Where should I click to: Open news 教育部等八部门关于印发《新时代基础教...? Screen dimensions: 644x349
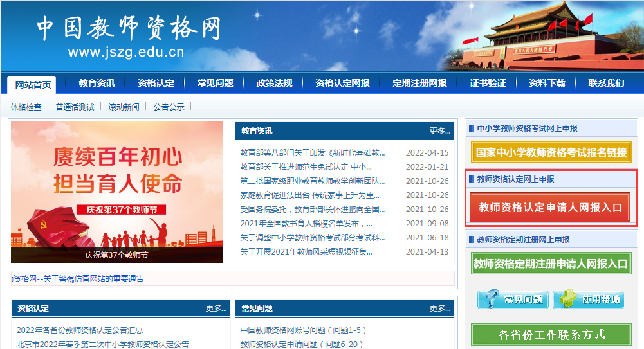(x=312, y=152)
